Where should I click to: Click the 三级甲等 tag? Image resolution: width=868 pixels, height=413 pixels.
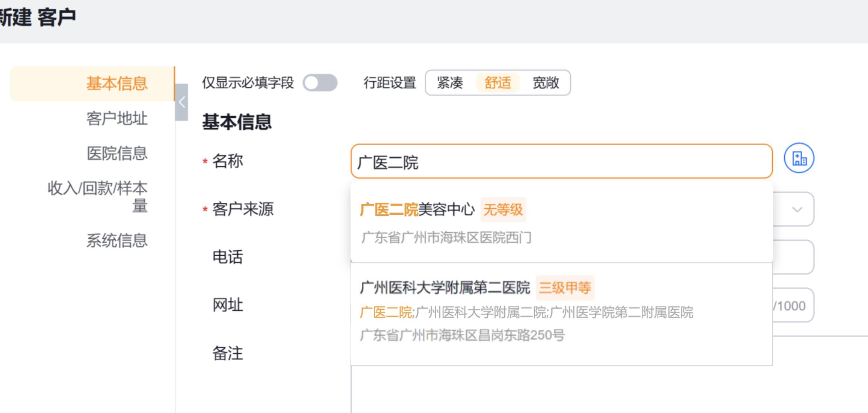click(565, 288)
